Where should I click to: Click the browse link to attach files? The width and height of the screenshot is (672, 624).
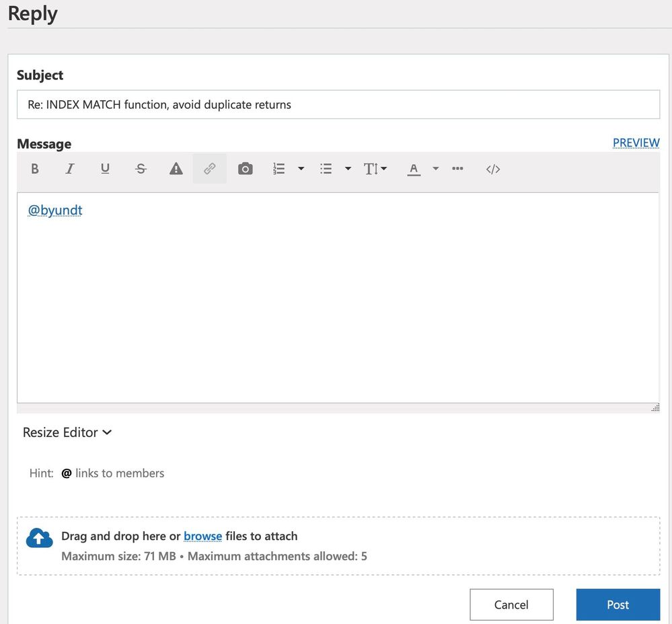click(202, 536)
